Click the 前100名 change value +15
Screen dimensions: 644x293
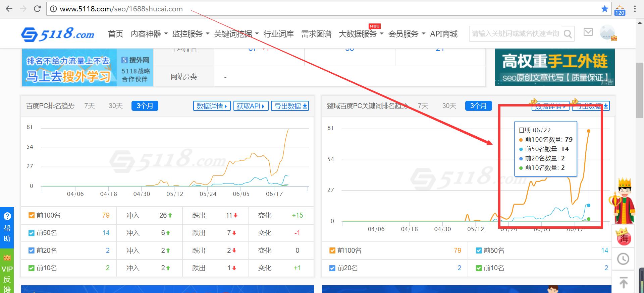click(x=297, y=215)
